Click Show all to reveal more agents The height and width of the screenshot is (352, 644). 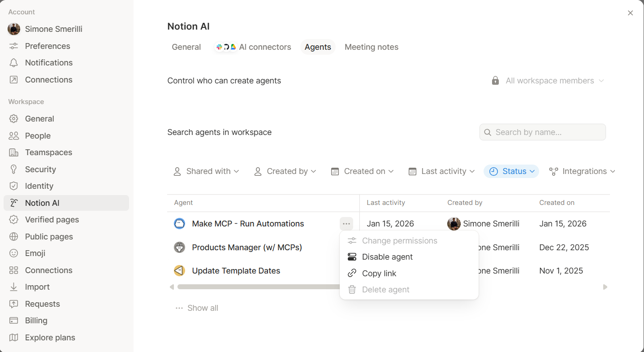pyautogui.click(x=203, y=308)
